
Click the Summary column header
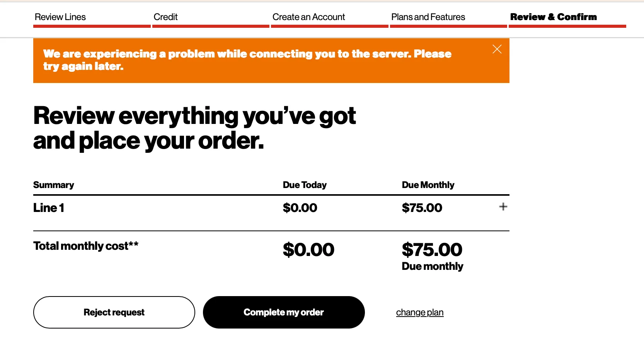[x=53, y=185]
